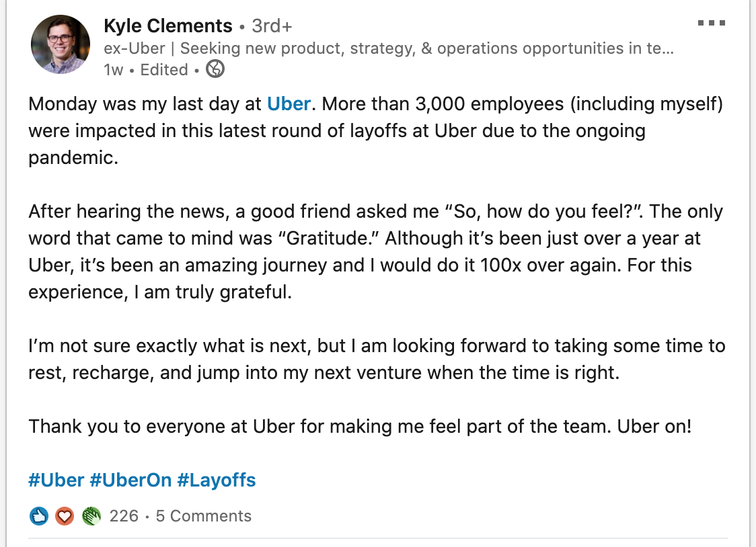756x547 pixels.
Task: Click the 1w post timestamp
Action: 113,70
